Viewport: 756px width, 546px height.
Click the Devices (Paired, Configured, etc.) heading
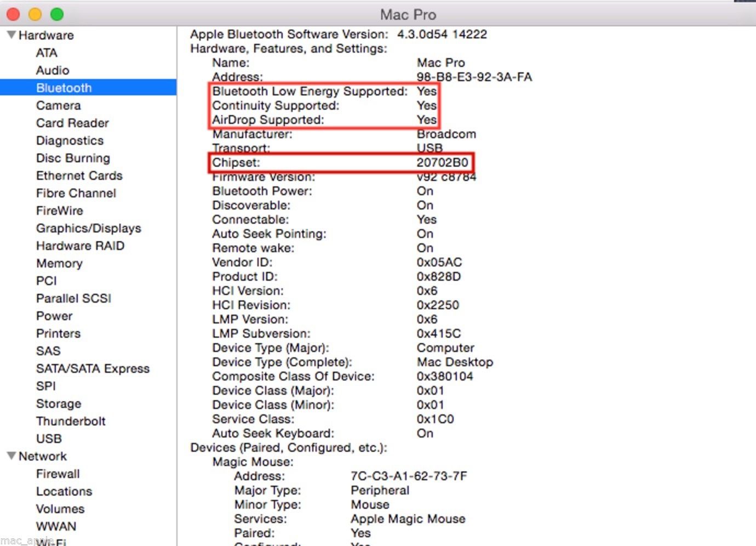(289, 447)
